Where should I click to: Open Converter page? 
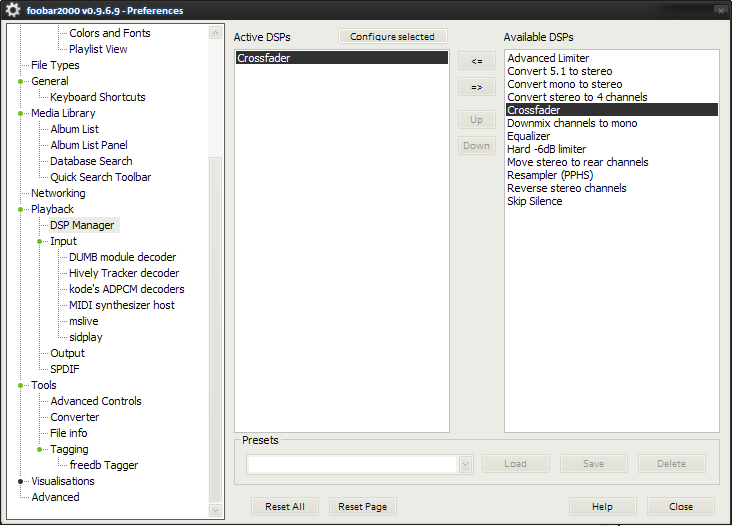[x=74, y=417]
